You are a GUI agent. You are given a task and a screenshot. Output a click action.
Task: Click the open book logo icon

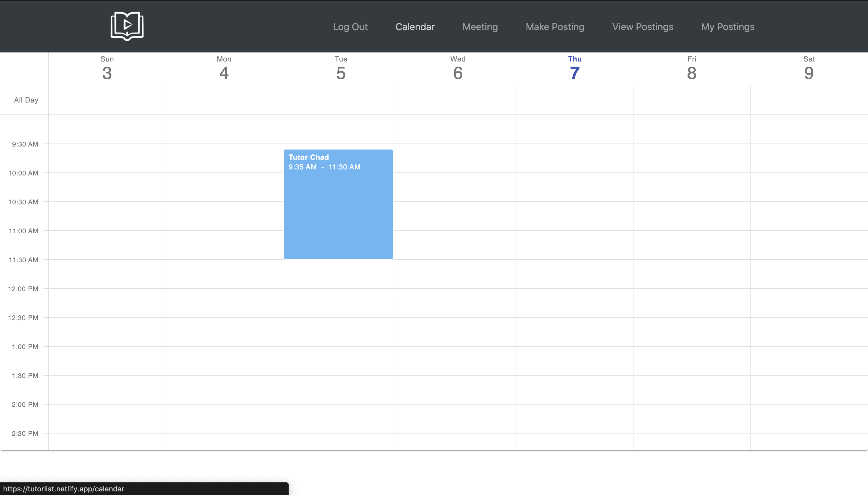point(127,26)
